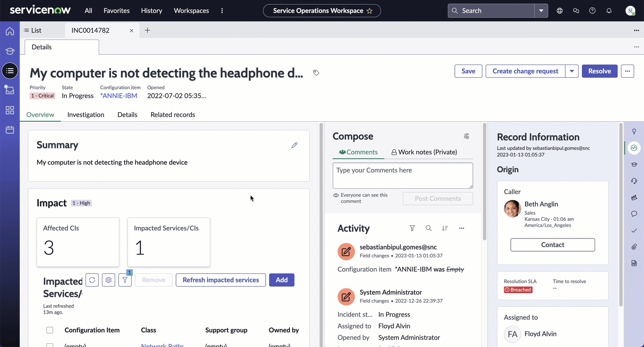The height and width of the screenshot is (347, 644).
Task: Switch to Work notes (Private) tab
Action: click(x=424, y=152)
